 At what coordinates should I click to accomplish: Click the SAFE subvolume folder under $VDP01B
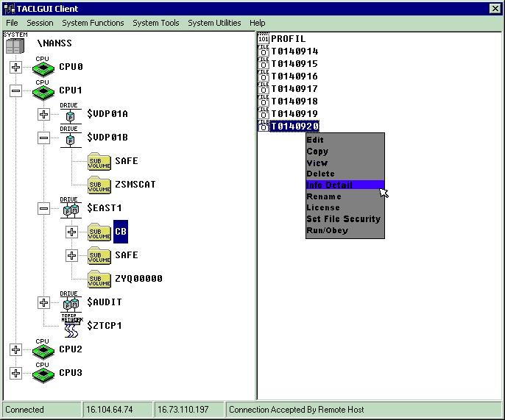coord(99,162)
